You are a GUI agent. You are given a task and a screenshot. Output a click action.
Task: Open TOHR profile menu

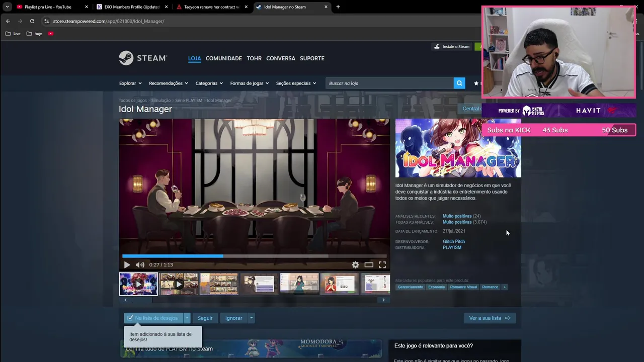[254, 58]
